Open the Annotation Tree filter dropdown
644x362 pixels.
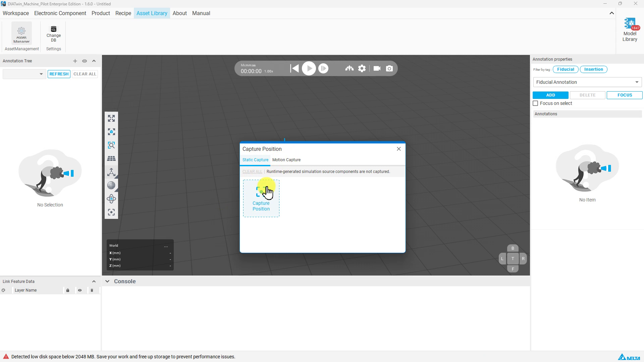[24, 74]
